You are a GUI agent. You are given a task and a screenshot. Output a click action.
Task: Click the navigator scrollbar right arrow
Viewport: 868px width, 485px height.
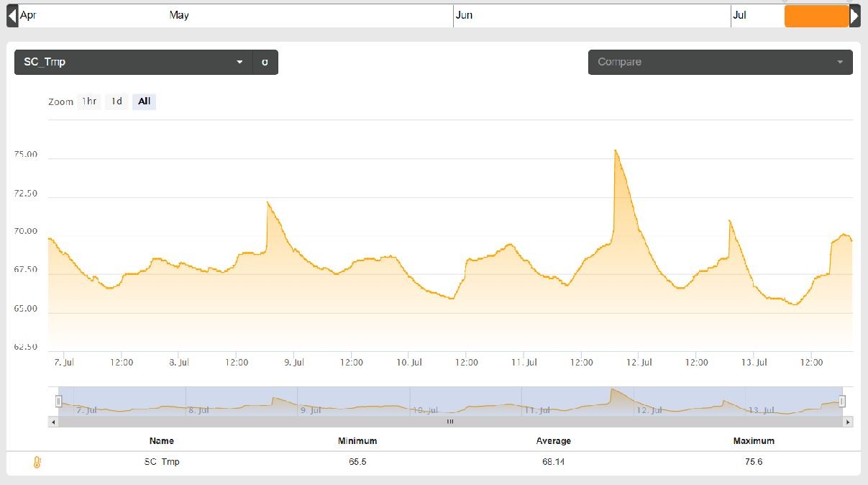coord(848,422)
